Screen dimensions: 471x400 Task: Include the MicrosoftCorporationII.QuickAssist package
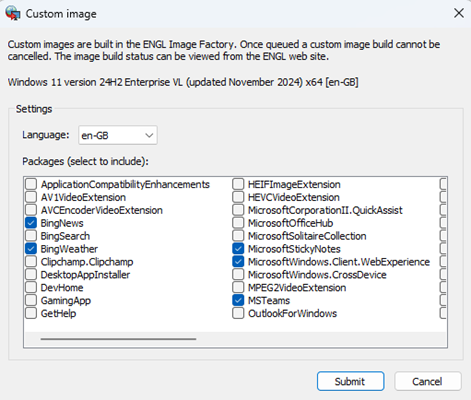(238, 210)
